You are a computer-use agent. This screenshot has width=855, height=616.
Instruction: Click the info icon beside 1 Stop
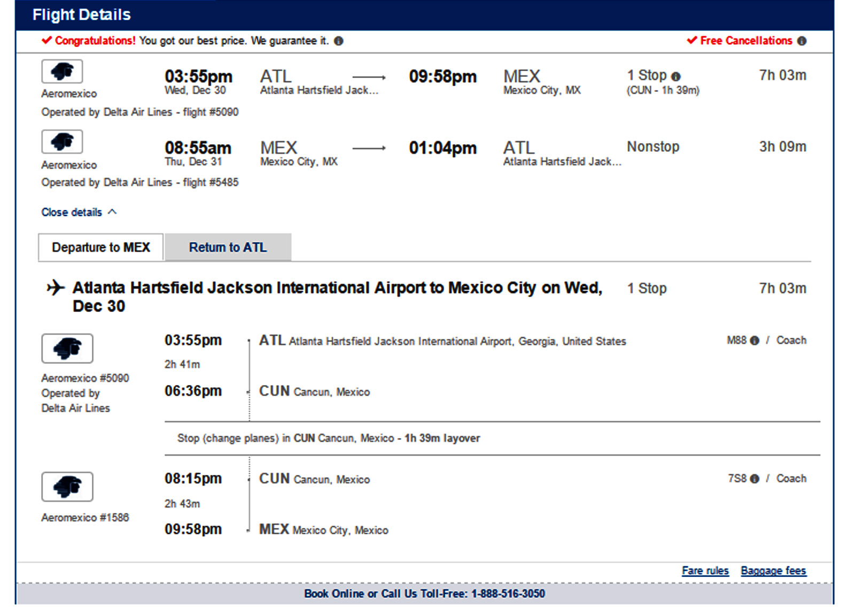click(676, 76)
